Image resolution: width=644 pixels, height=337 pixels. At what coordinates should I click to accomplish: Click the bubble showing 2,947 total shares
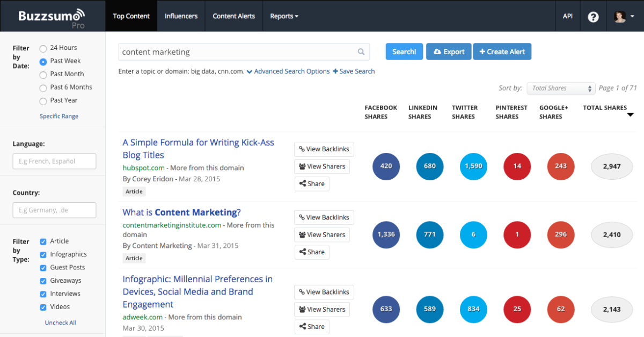[612, 166]
